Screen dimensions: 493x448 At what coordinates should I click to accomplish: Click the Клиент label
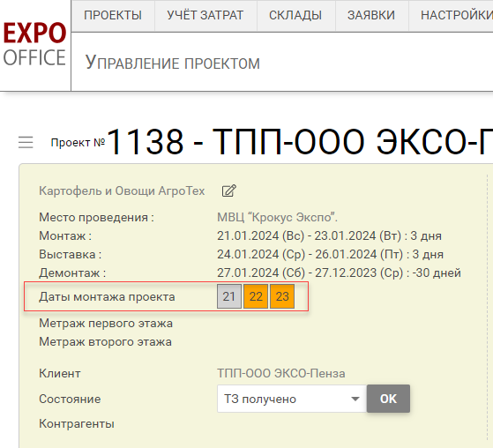click(60, 373)
